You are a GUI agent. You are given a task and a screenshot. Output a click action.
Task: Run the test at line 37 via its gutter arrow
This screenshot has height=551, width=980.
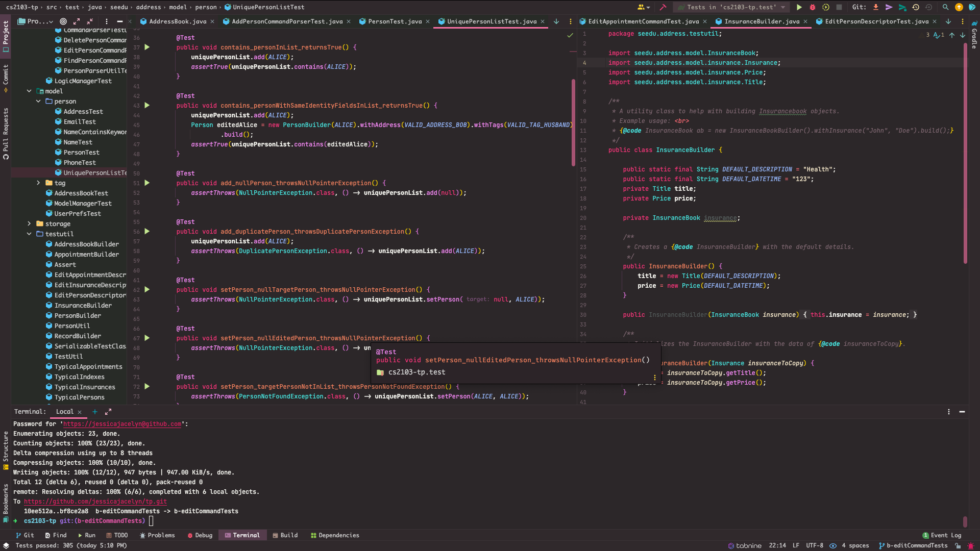[x=147, y=47]
